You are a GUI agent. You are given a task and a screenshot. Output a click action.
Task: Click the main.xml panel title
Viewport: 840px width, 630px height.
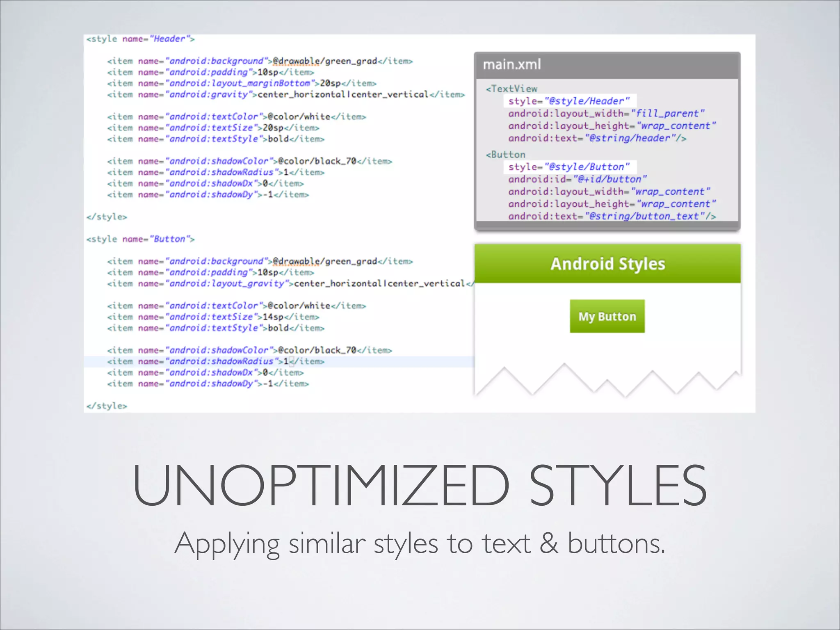tap(512, 64)
